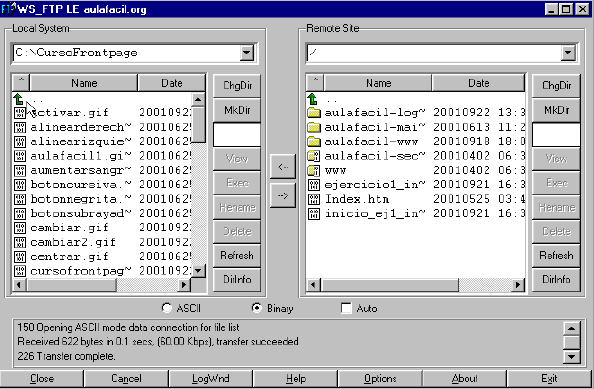Viewport: 594px width, 389px height.
Task: Click the Index.htm file icon
Action: pyautogui.click(x=314, y=199)
